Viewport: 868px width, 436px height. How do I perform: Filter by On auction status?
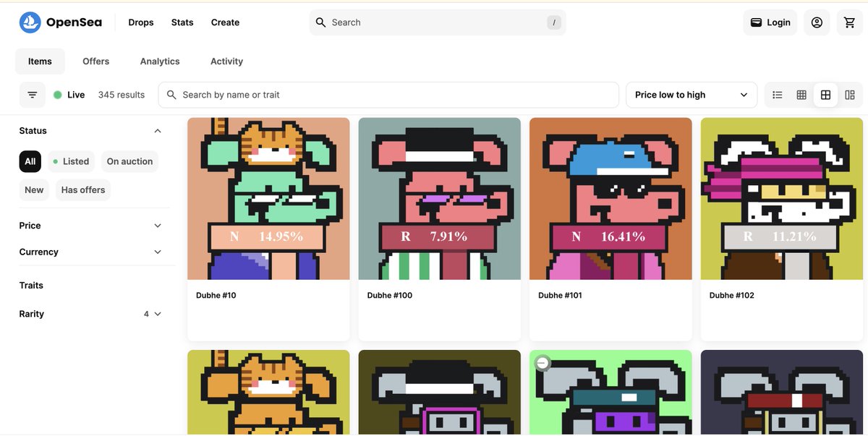(129, 161)
